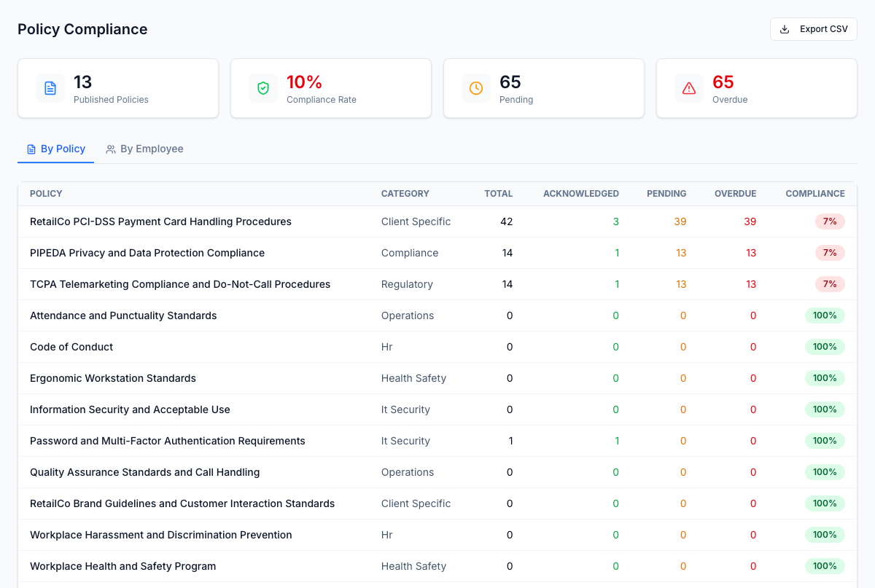Click the Policy Compliance page heading
Viewport: 875px width, 588px height.
(82, 29)
